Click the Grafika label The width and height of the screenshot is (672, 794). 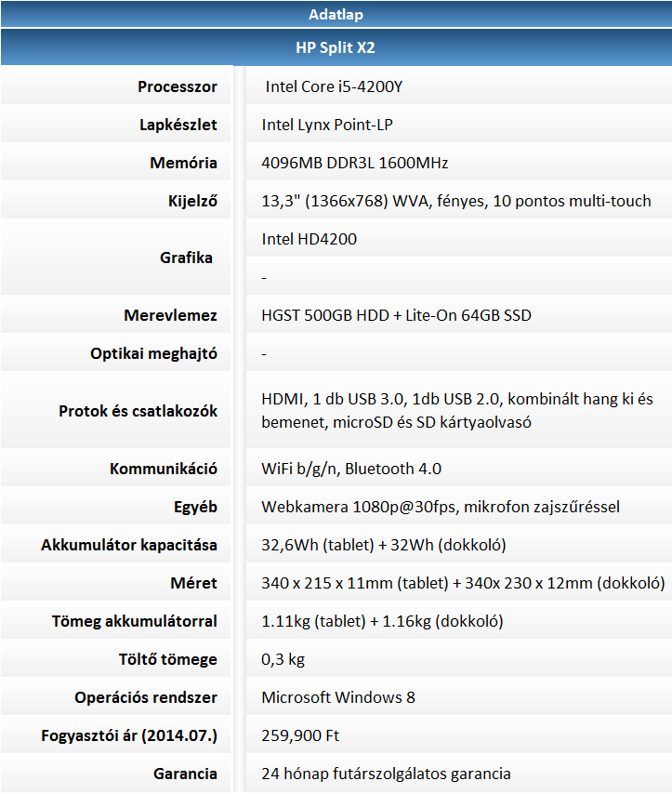186,258
